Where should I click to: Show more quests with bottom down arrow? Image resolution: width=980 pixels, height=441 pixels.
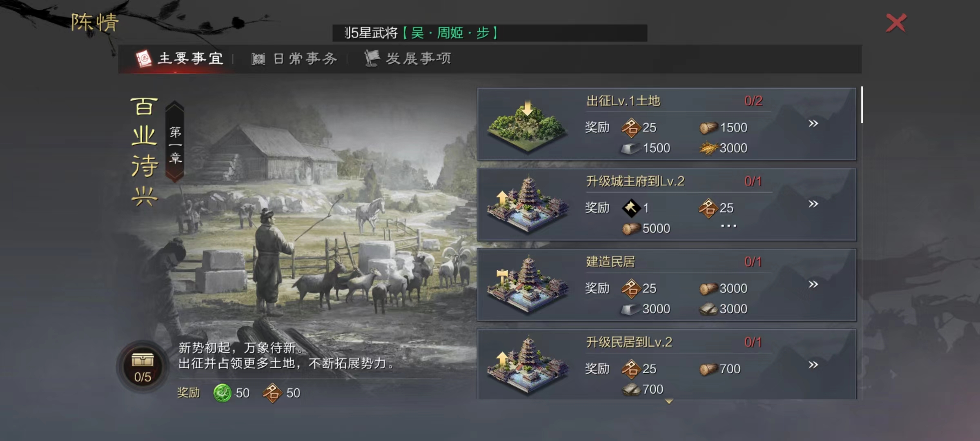click(669, 401)
